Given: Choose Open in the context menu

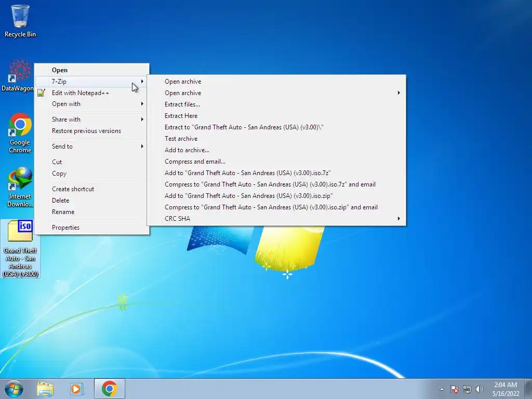Looking at the screenshot, I should (x=91, y=70).
